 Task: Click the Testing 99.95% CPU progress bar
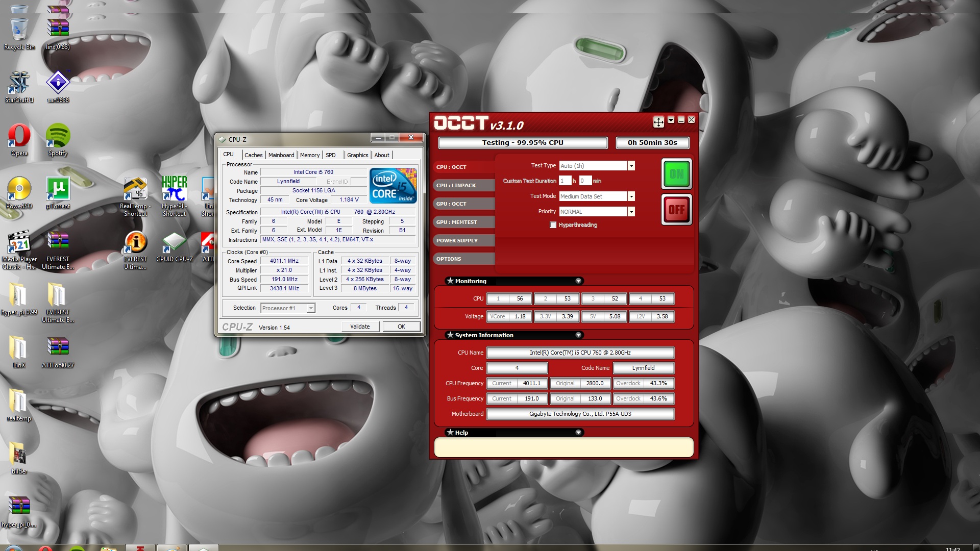tap(523, 142)
